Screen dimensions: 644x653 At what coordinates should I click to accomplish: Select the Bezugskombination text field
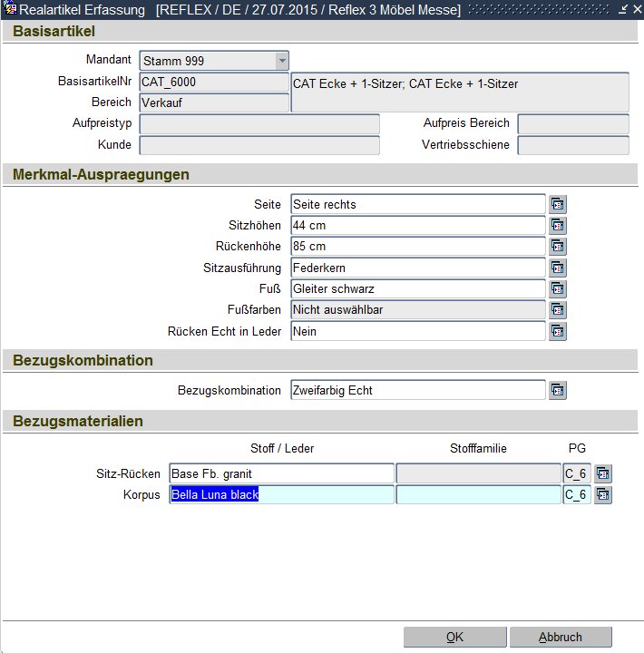click(417, 391)
